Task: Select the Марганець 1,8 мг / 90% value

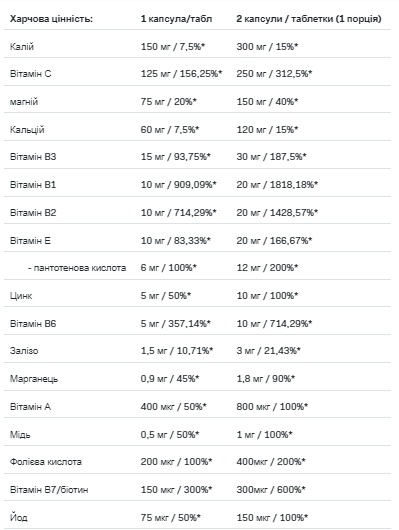Action: (265, 379)
